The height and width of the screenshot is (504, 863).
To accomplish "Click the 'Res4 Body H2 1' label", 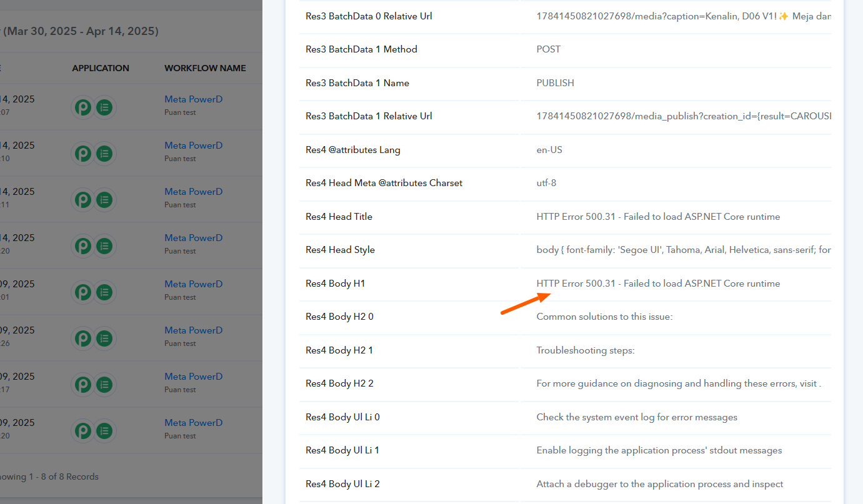I will click(x=339, y=350).
